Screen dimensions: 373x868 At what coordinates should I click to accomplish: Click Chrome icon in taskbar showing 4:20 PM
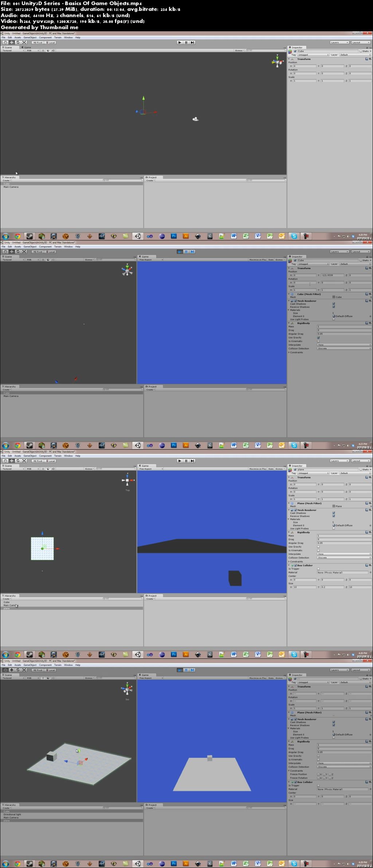point(17,236)
